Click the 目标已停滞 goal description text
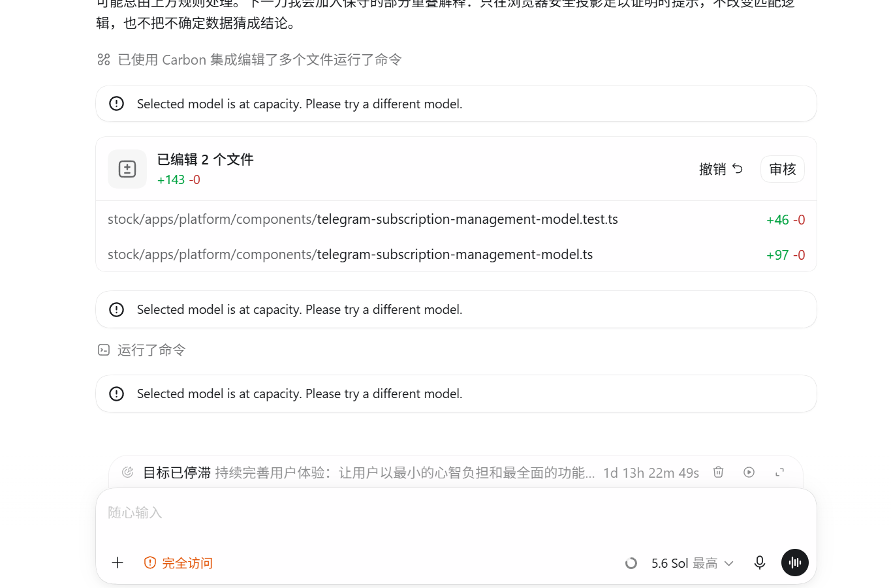Viewport: 891px width, 588px height. pos(405,472)
